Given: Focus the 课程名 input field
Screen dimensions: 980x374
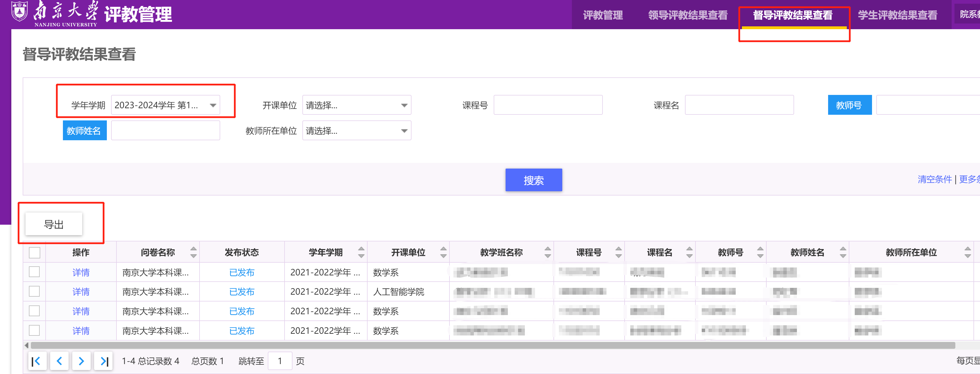Looking at the screenshot, I should tap(739, 105).
